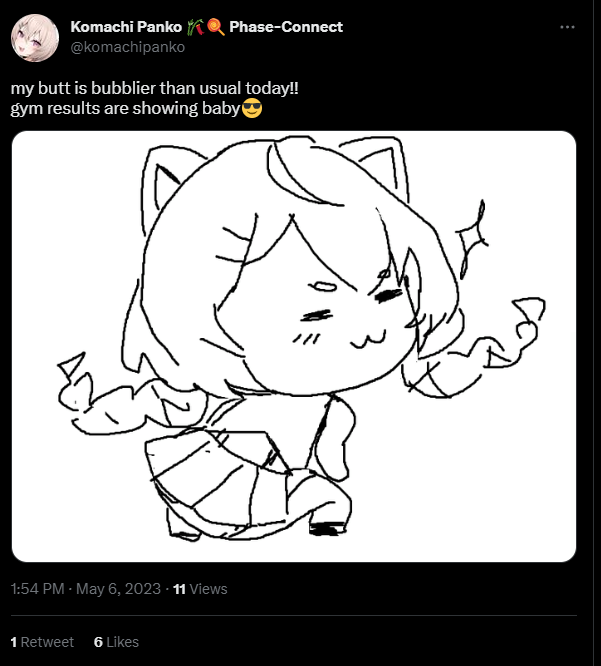Click the first line of tweet text
601x666 pixels.
155,88
